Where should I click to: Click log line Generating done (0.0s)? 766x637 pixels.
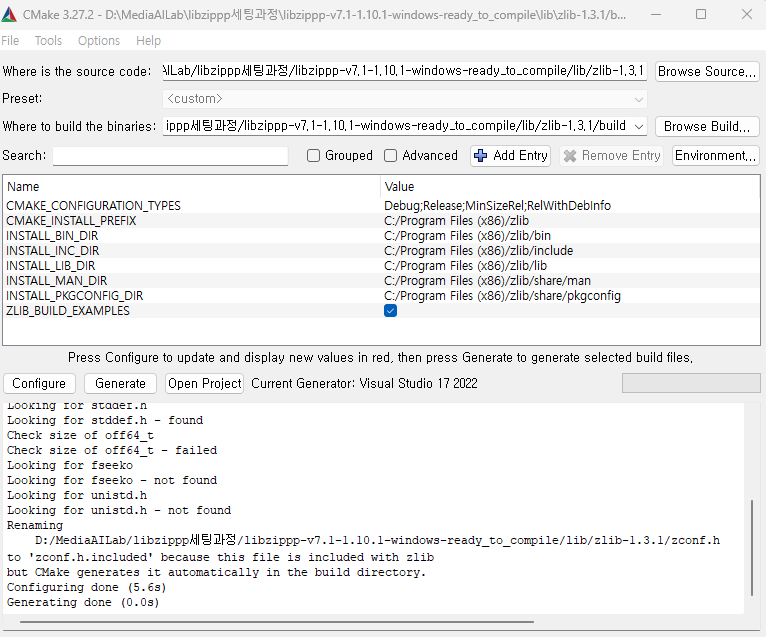pyautogui.click(x=83, y=602)
